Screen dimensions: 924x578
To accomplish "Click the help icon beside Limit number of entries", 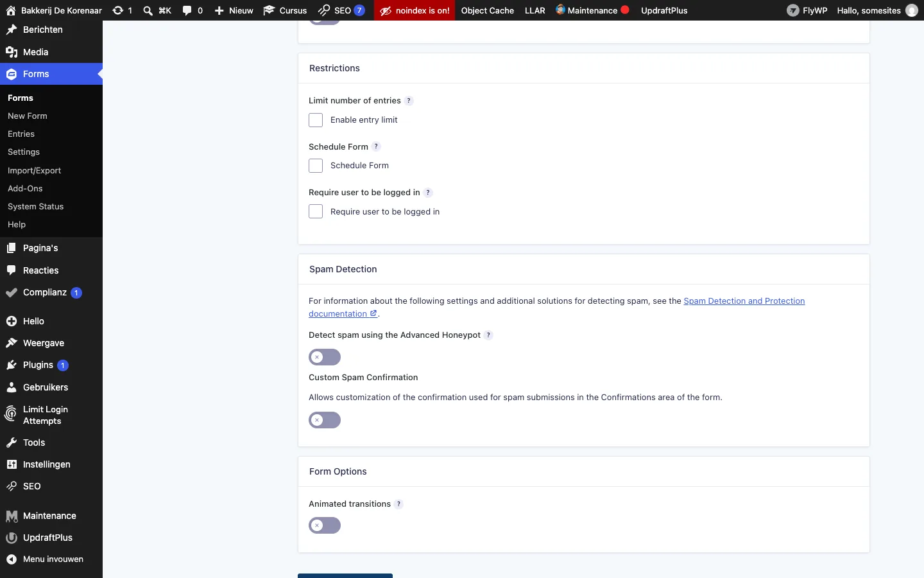I will (409, 101).
